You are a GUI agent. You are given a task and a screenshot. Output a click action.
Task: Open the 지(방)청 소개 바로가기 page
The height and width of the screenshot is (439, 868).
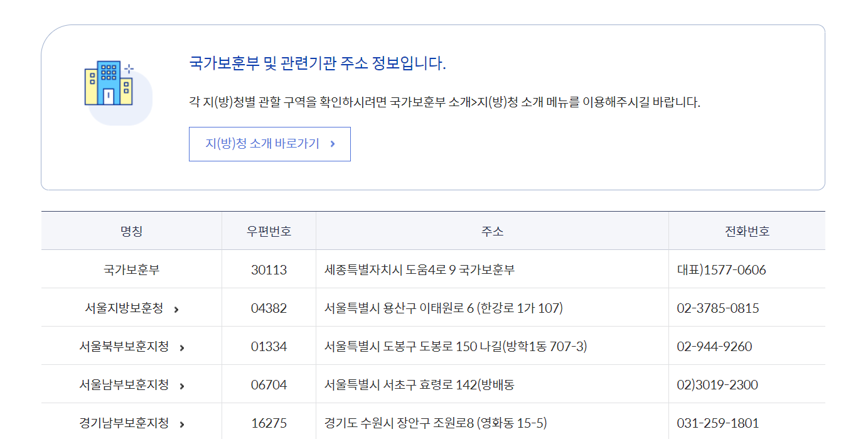[x=270, y=144]
